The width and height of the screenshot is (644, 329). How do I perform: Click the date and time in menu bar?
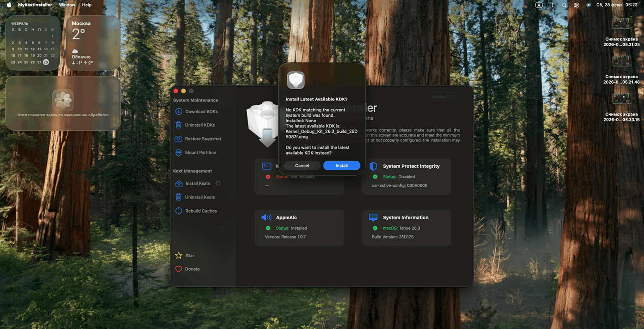[x=617, y=5]
